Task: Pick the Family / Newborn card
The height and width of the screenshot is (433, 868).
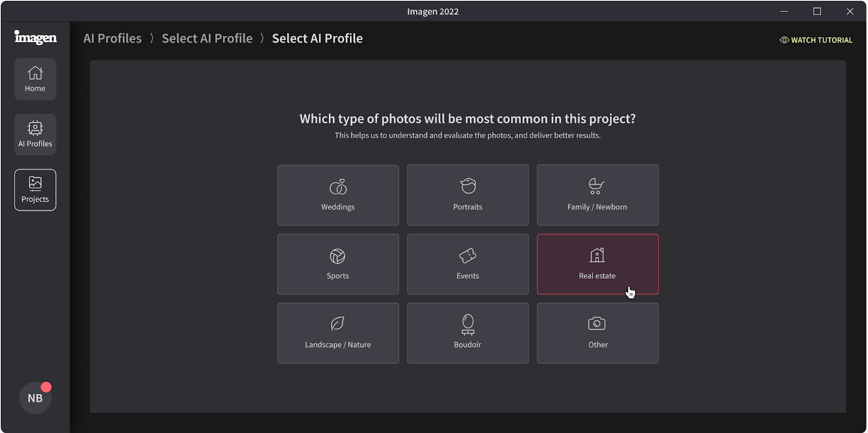Action: point(597,195)
